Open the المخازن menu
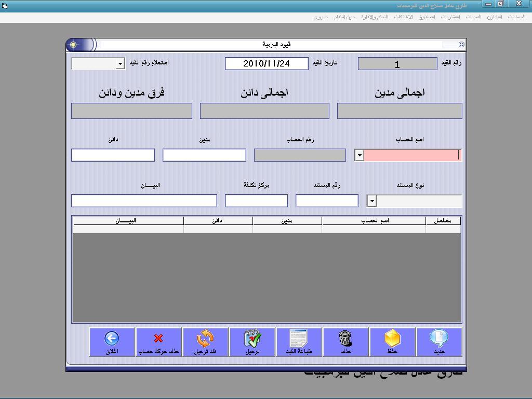This screenshot has width=532, height=399. [x=495, y=17]
